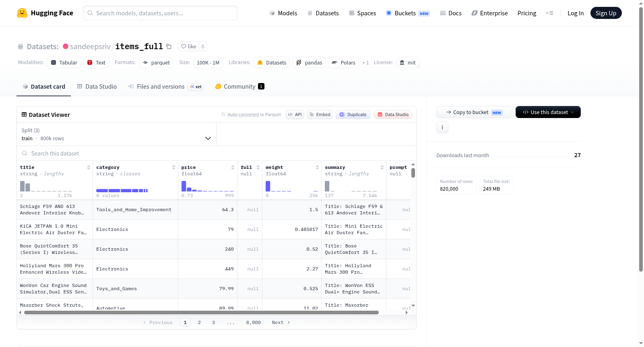Open the Use this dataset dropdown
The image size is (644, 347).
tap(548, 112)
